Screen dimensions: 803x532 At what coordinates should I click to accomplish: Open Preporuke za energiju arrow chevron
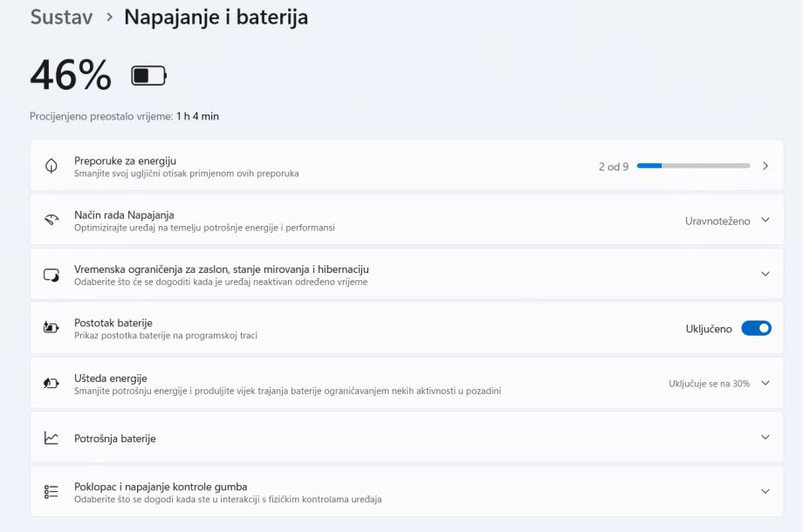click(x=765, y=166)
